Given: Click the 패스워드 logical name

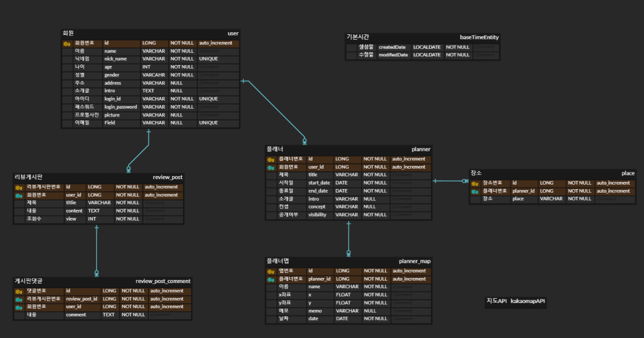Looking at the screenshot, I should click(85, 107).
